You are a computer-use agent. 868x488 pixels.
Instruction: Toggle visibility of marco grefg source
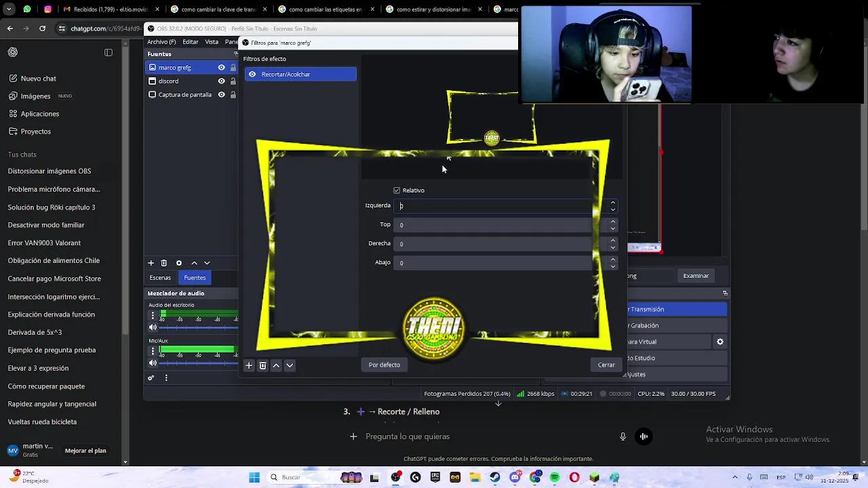(221, 68)
